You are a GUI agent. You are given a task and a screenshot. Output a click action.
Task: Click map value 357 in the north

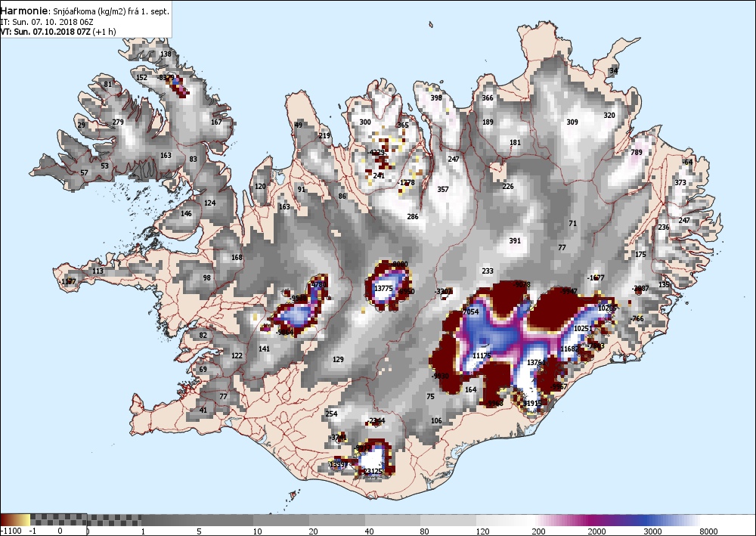coord(442,190)
